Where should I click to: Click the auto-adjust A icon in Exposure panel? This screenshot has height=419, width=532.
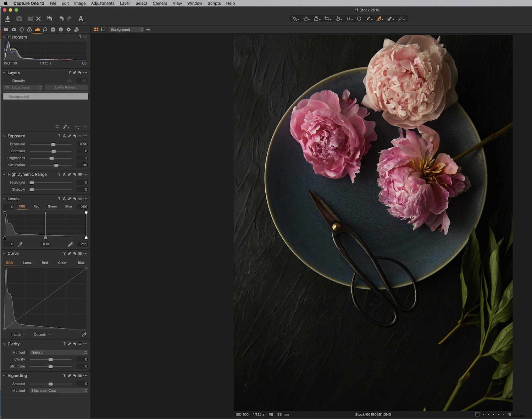point(64,136)
